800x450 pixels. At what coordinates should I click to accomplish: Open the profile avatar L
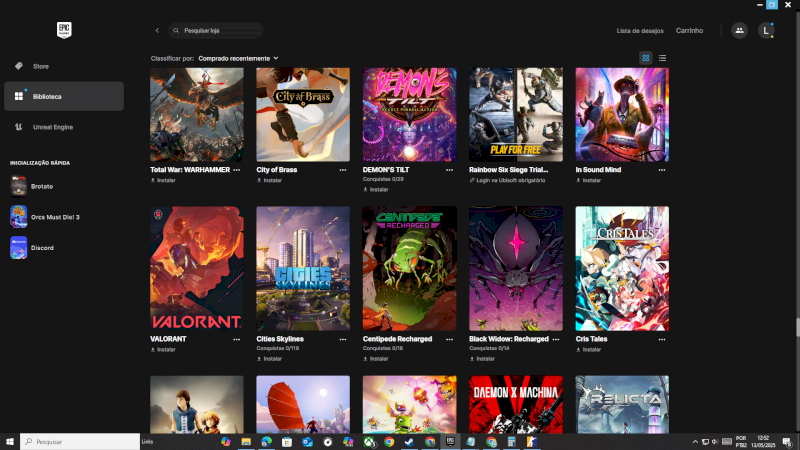766,31
